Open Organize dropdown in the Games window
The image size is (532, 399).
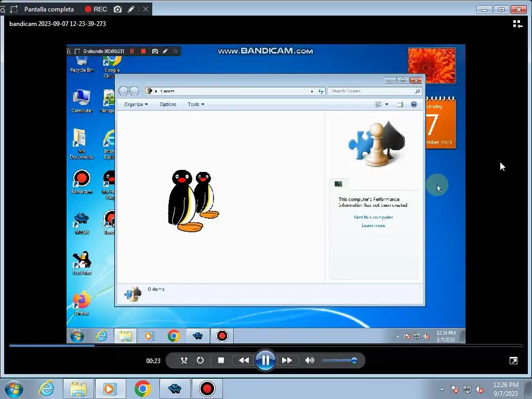click(136, 104)
